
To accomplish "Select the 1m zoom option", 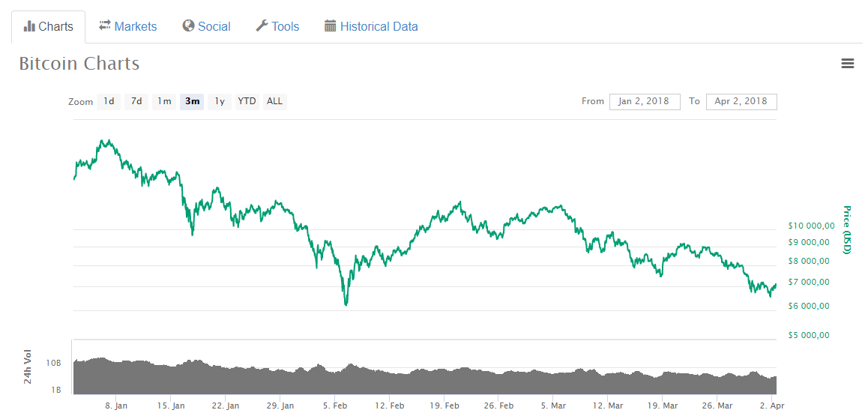I will (x=164, y=101).
